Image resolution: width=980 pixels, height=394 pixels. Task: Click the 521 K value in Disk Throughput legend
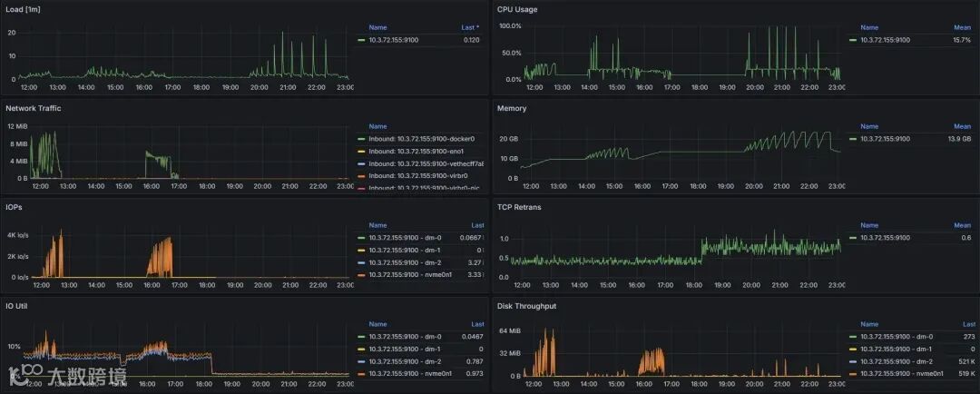[966, 360]
